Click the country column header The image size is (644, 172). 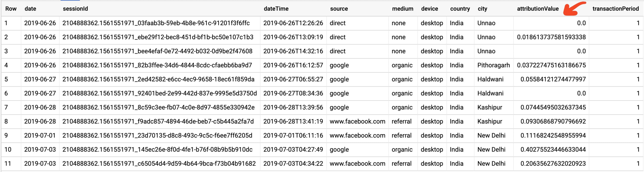[460, 9]
